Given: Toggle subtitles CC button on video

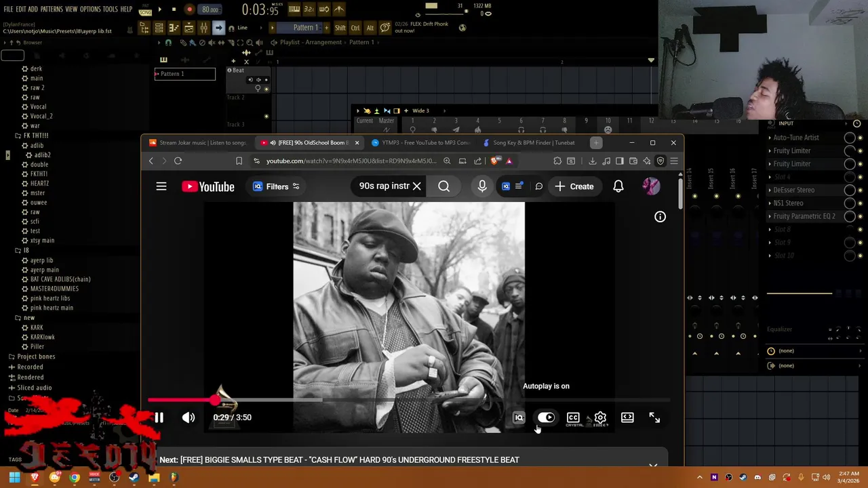Looking at the screenshot, I should [x=573, y=418].
